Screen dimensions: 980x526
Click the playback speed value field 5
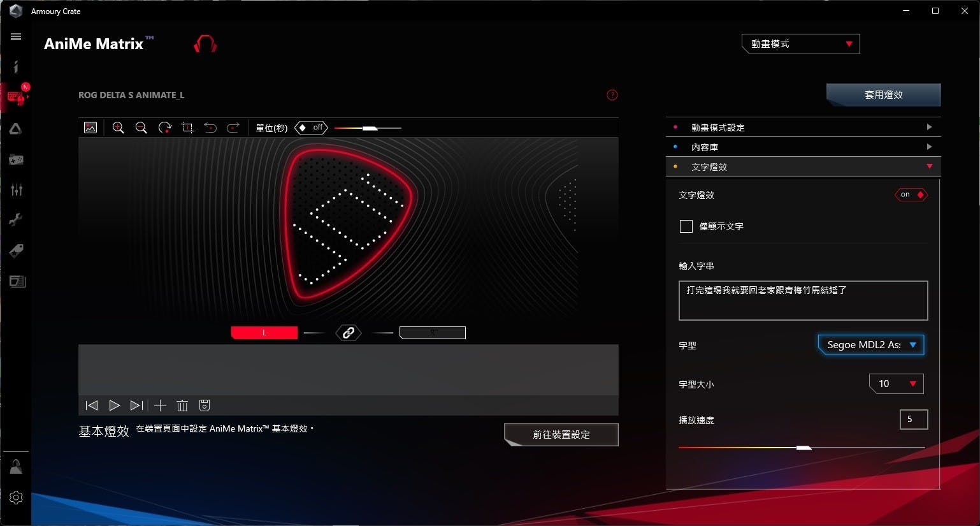pos(914,420)
